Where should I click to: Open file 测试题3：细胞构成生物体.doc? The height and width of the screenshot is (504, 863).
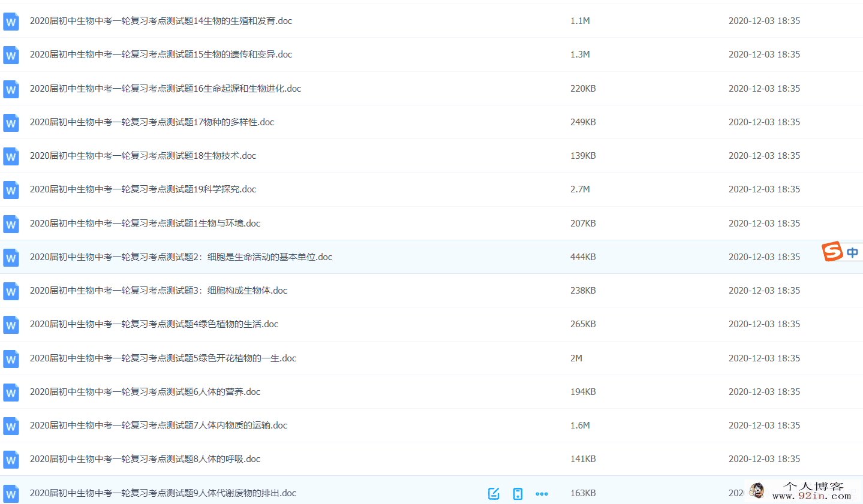(158, 290)
